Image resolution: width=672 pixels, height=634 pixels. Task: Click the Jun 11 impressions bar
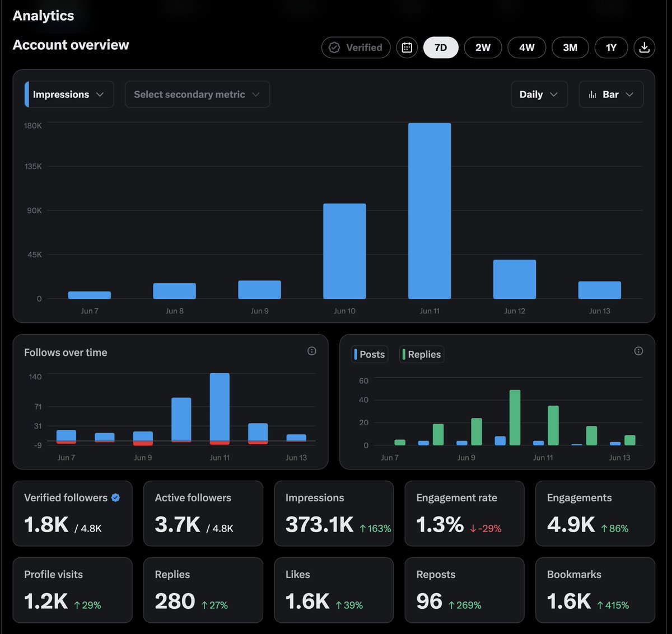click(x=430, y=211)
